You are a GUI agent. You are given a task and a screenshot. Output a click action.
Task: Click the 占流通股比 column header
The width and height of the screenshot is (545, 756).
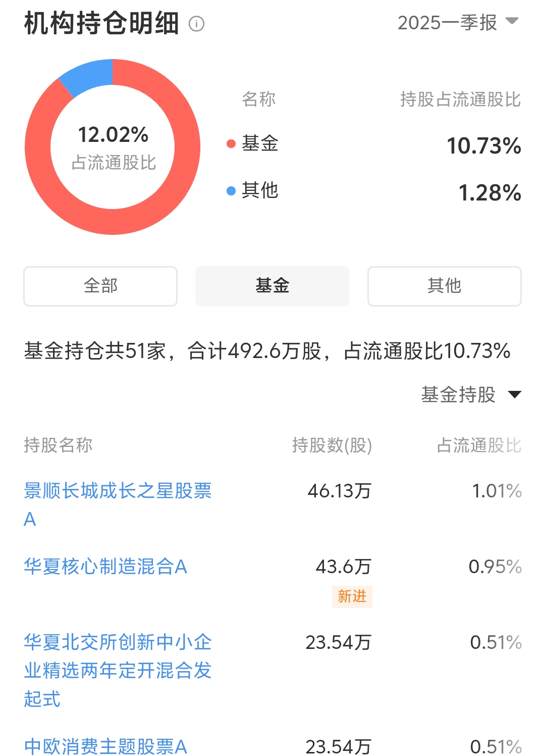[479, 445]
